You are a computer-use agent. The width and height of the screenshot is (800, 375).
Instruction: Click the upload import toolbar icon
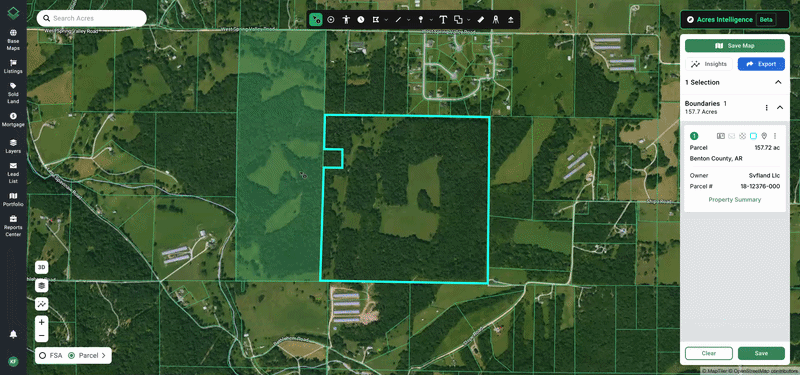pos(511,19)
